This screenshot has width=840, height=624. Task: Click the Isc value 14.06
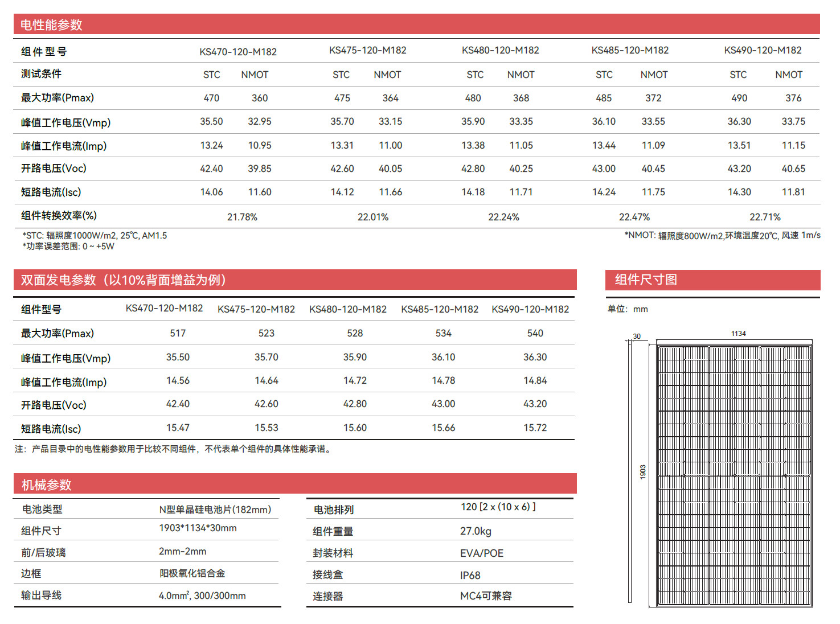tap(211, 192)
